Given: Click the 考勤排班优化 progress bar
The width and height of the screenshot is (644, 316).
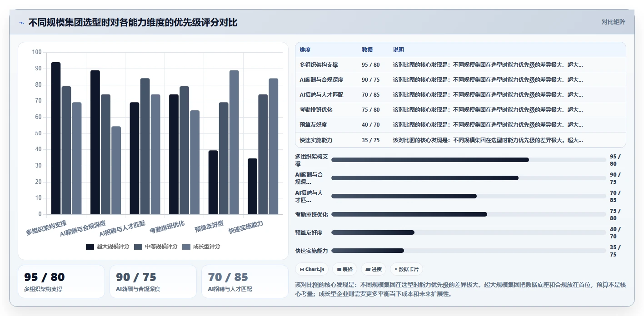Looking at the screenshot, I should (x=469, y=214).
